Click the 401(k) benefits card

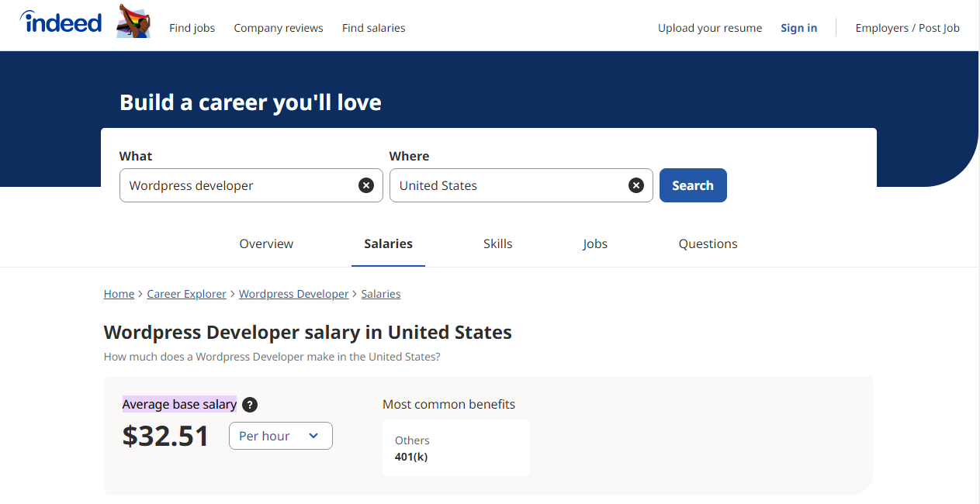pyautogui.click(x=456, y=448)
